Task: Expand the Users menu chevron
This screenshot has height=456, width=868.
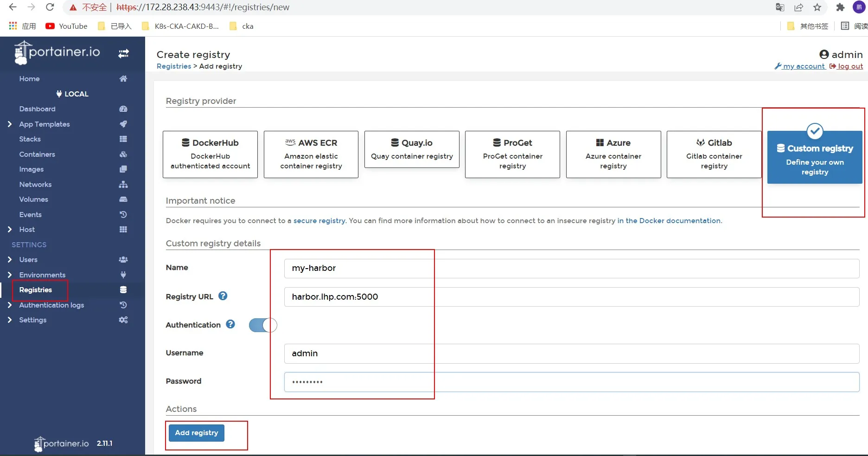Action: (x=10, y=260)
